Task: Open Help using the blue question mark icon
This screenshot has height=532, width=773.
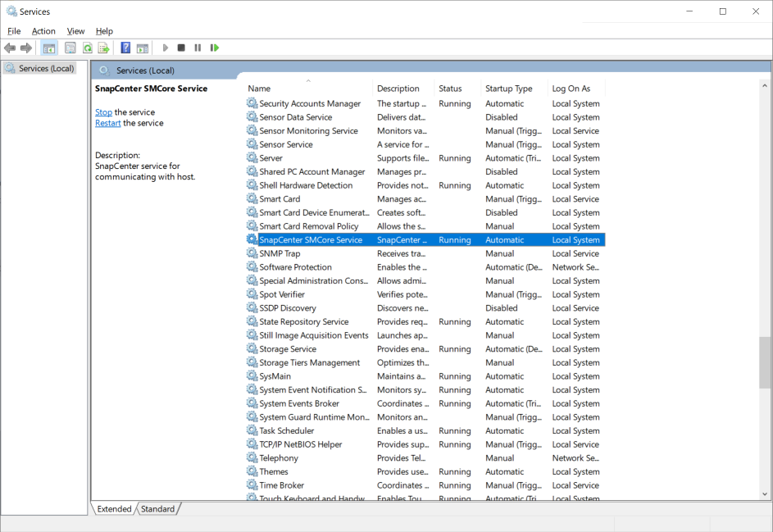Action: pos(125,48)
